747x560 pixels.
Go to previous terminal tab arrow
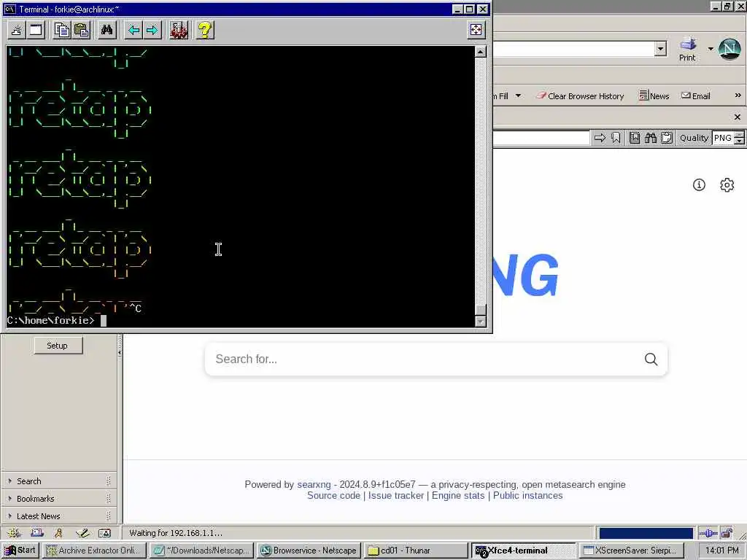[x=133, y=31]
